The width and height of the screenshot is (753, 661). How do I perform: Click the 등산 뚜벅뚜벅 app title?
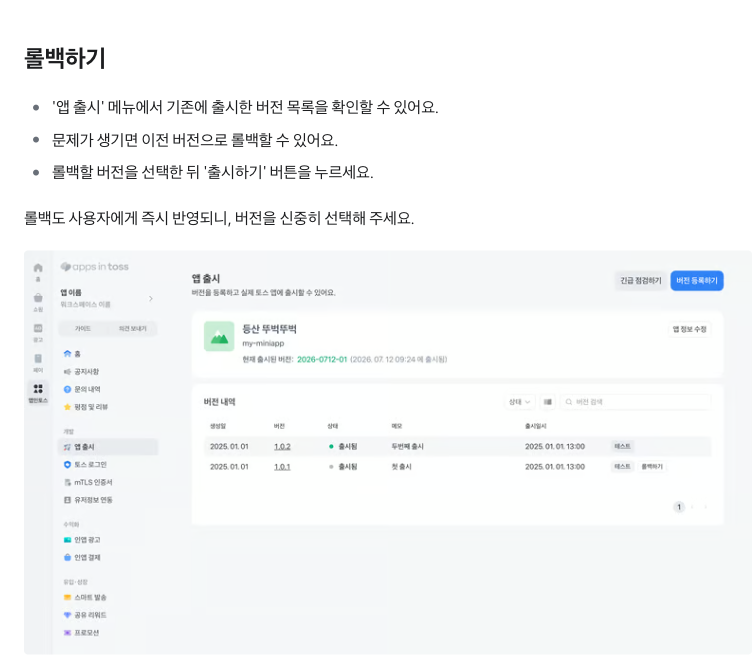269,329
